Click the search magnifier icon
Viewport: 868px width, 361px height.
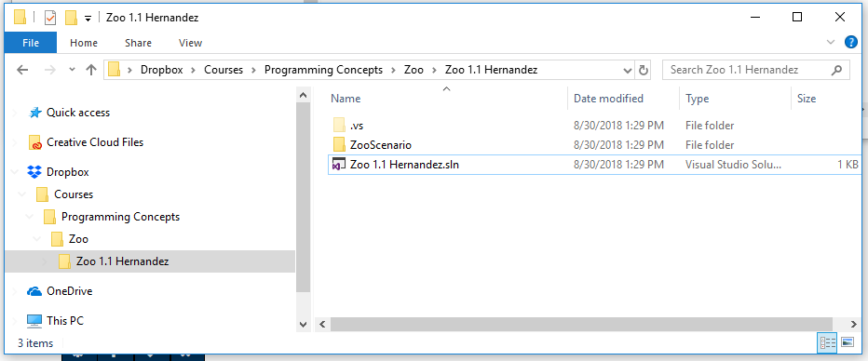(x=836, y=70)
